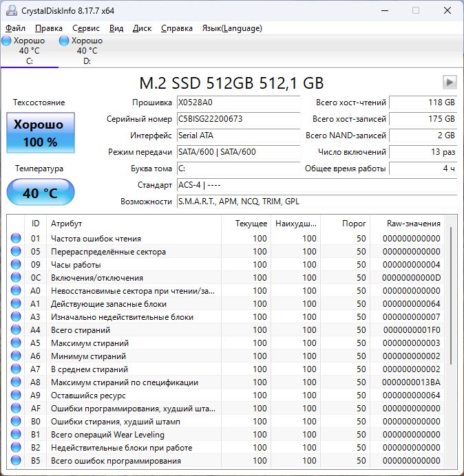Open the Диск menu
Screen dimensions: 464x476
point(142,28)
